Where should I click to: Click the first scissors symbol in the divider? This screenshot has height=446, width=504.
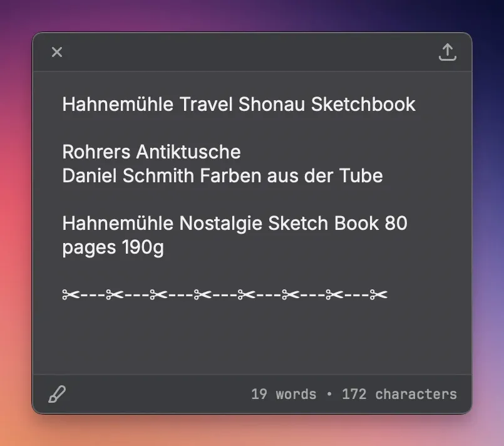tap(69, 294)
